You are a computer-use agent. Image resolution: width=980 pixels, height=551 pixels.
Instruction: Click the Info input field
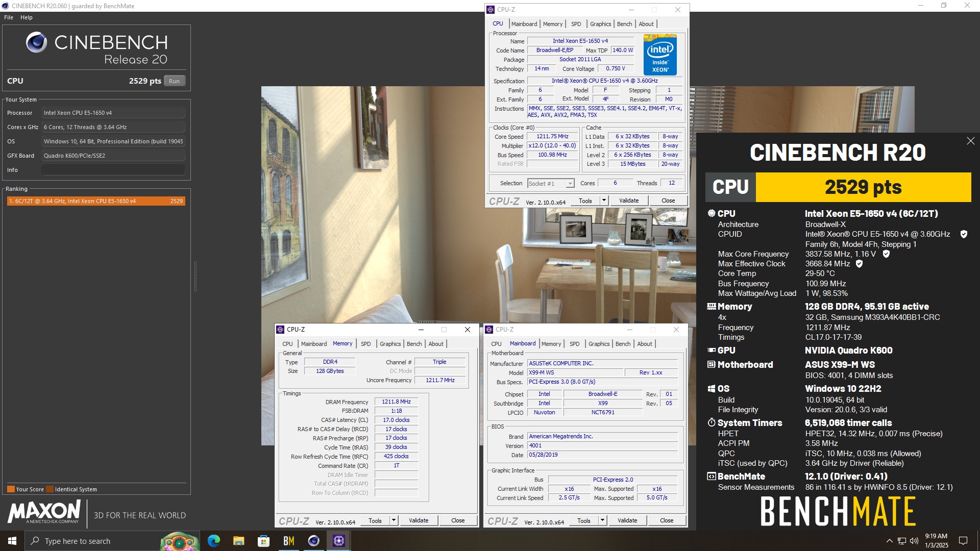point(113,170)
